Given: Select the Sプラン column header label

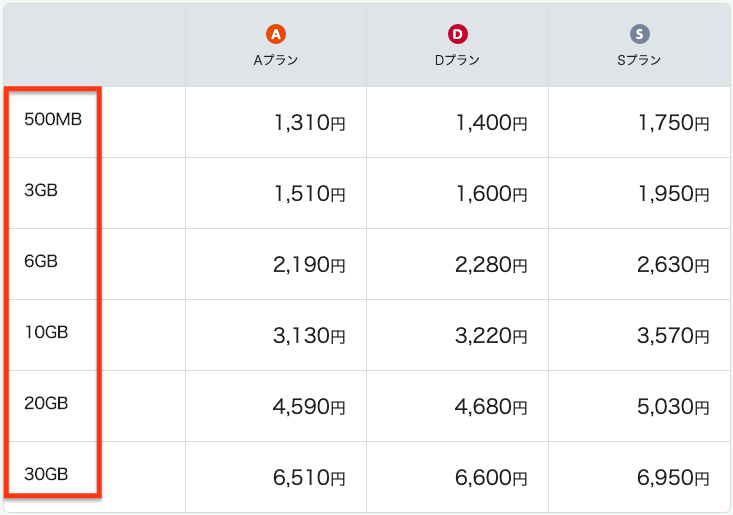Looking at the screenshot, I should point(640,60).
